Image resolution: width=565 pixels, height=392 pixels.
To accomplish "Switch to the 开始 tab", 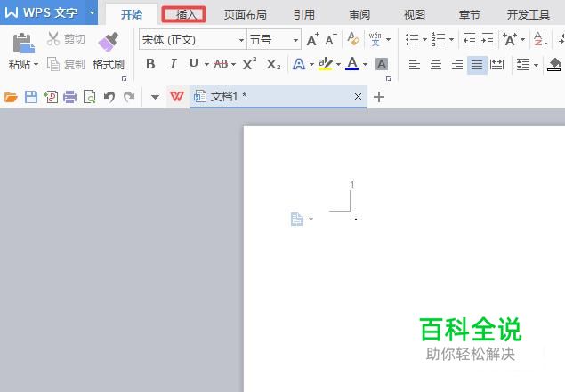I will pyautogui.click(x=132, y=15).
